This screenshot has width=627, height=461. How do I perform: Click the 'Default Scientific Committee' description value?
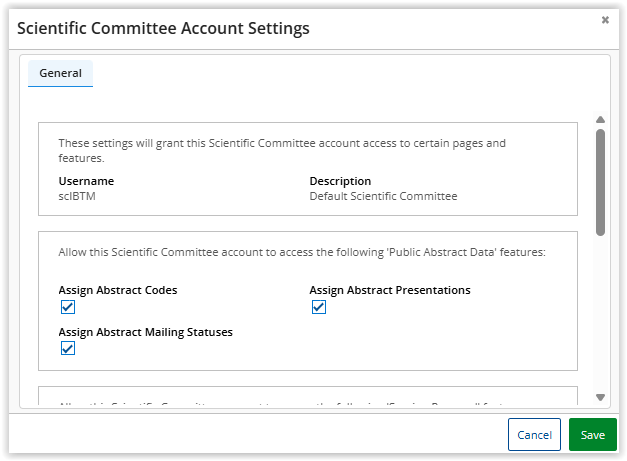coord(383,196)
